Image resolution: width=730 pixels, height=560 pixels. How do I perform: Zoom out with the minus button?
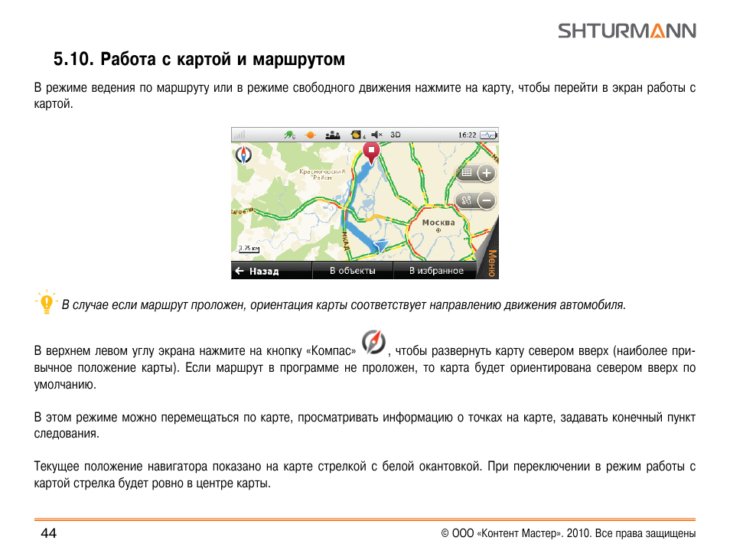pos(486,201)
